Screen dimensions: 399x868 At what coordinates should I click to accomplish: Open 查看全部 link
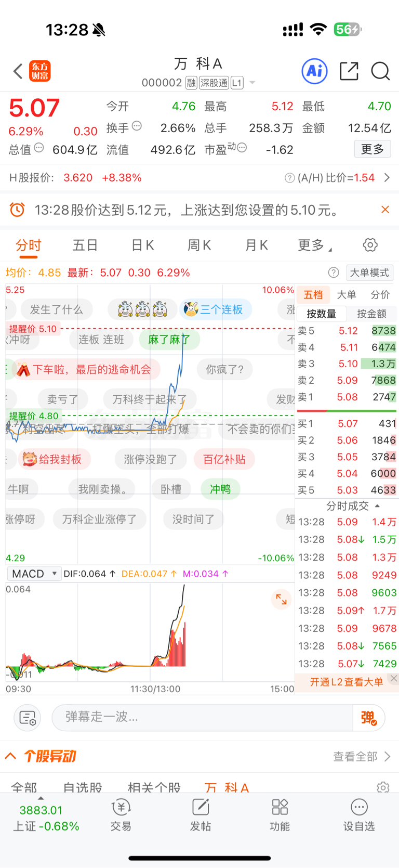point(362,757)
